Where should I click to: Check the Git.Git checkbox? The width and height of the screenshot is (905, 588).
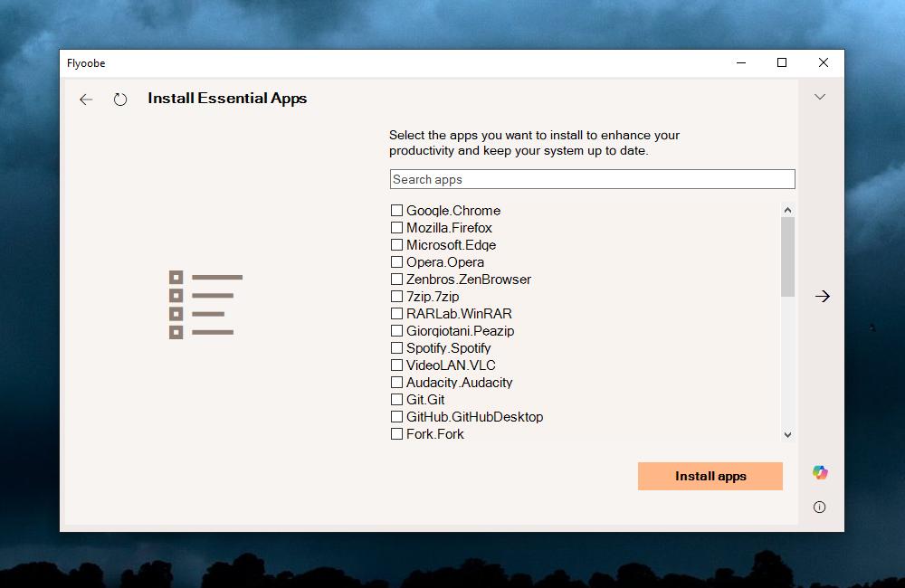coord(396,399)
